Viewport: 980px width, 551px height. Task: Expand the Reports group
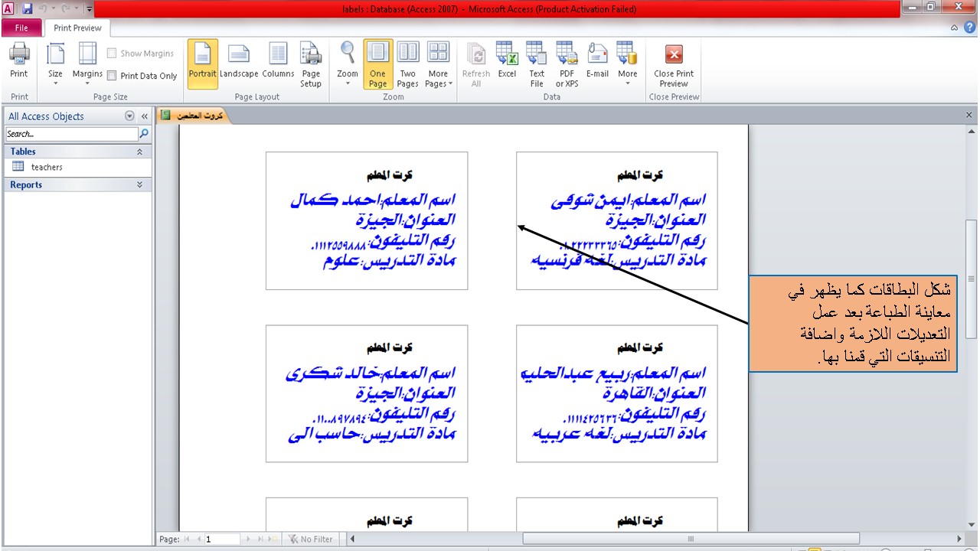click(139, 184)
